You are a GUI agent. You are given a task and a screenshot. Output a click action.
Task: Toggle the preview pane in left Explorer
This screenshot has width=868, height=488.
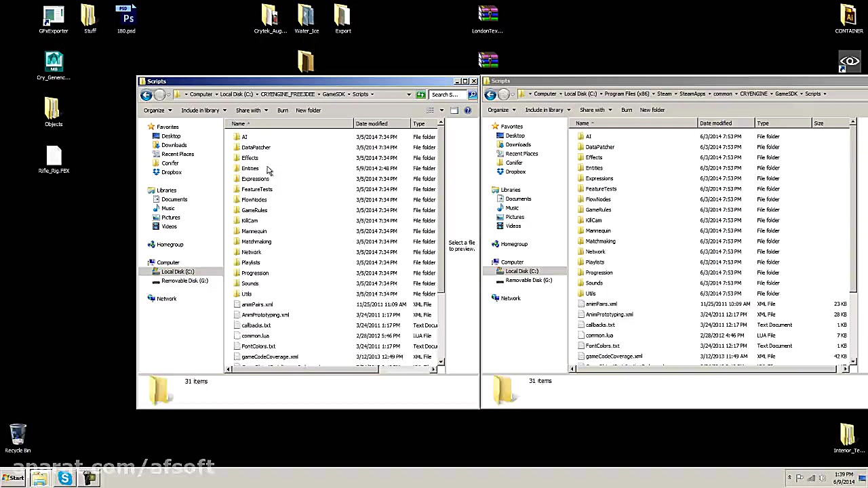tap(453, 110)
